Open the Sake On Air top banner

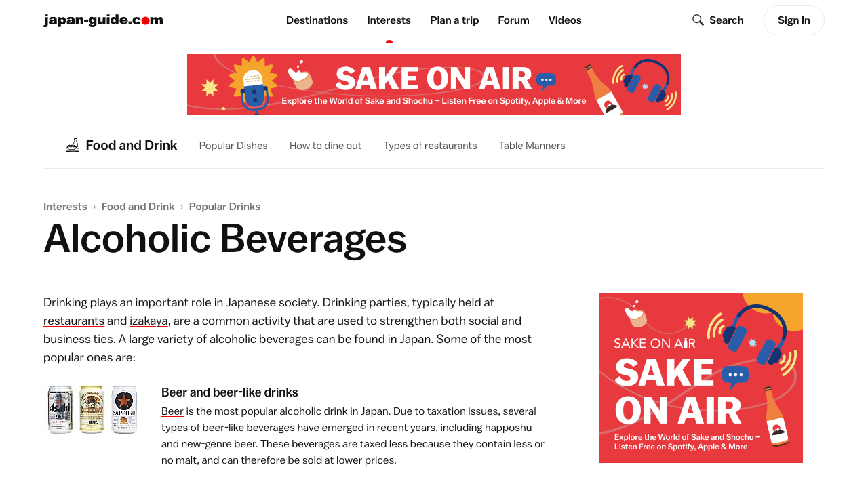pyautogui.click(x=434, y=84)
